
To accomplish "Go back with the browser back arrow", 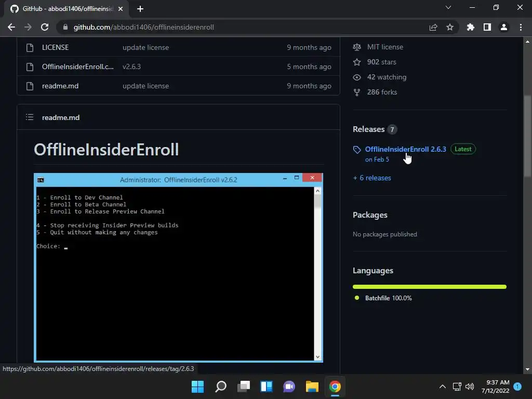I will point(11,27).
